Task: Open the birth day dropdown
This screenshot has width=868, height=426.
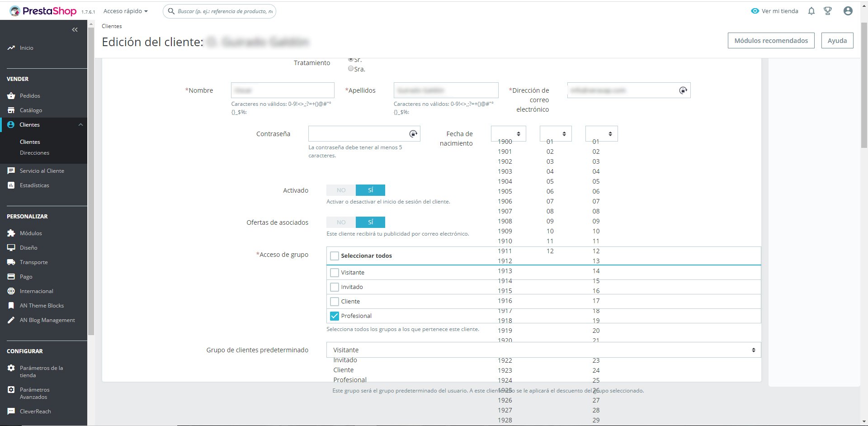Action: click(601, 134)
